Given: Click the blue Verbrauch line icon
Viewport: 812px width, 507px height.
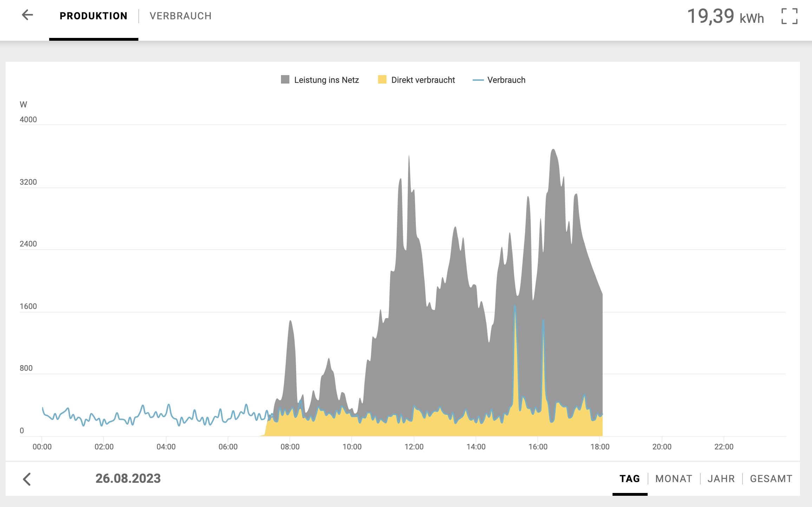Looking at the screenshot, I should click(478, 80).
